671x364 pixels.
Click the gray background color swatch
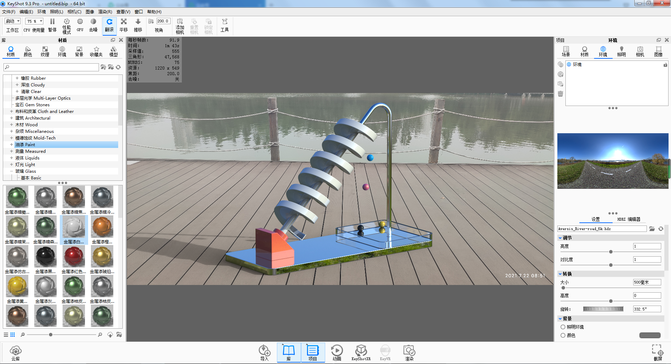(650, 335)
